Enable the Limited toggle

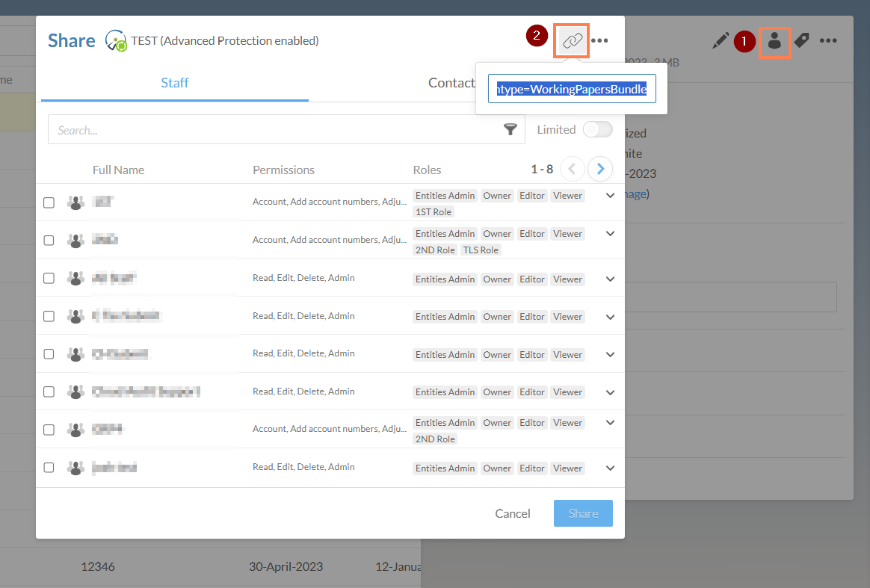(597, 129)
